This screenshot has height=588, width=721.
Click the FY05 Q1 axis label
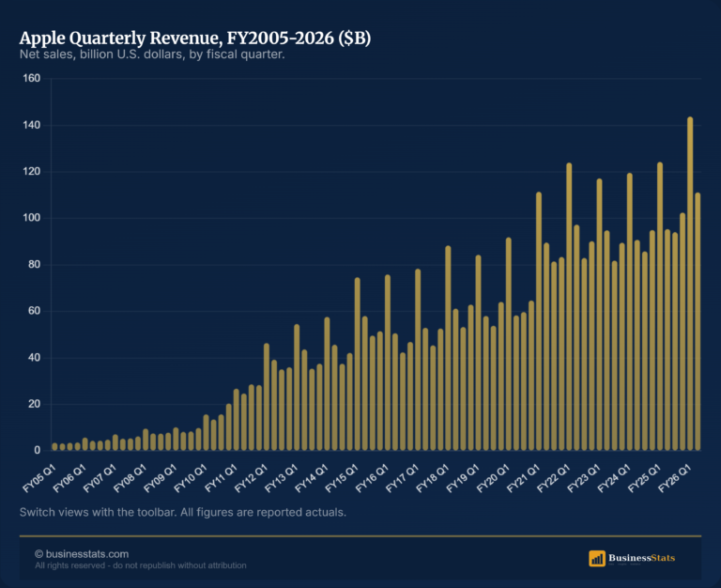(39, 478)
